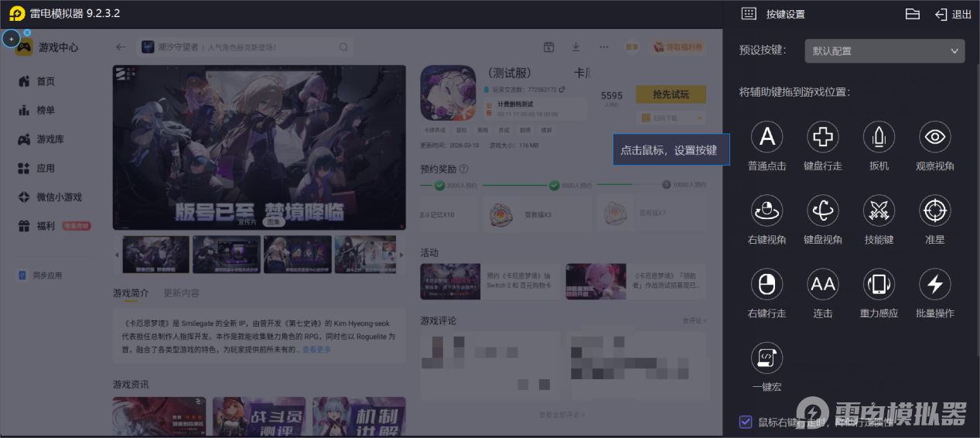This screenshot has height=438, width=980.
Task: Open the downloads arrow icon
Action: (575, 47)
